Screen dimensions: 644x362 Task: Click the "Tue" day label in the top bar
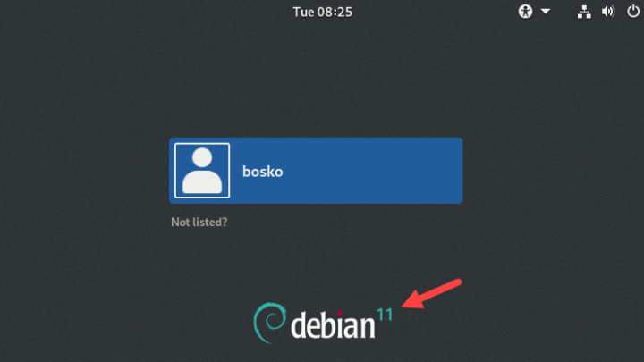coord(303,12)
